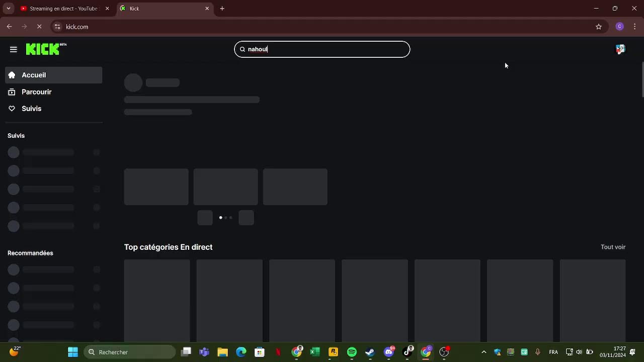Stop page loading in browser toolbar
Image resolution: width=644 pixels, height=362 pixels.
point(39,27)
